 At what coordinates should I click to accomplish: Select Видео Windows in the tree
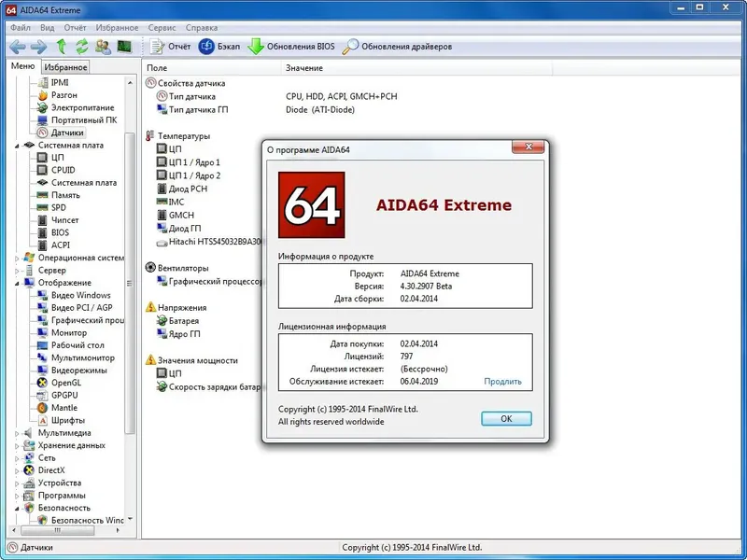pyautogui.click(x=80, y=295)
